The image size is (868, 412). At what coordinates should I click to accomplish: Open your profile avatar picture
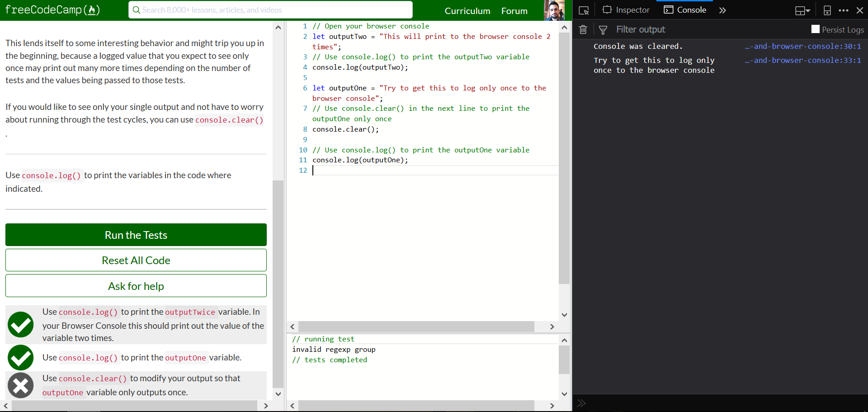coord(554,10)
